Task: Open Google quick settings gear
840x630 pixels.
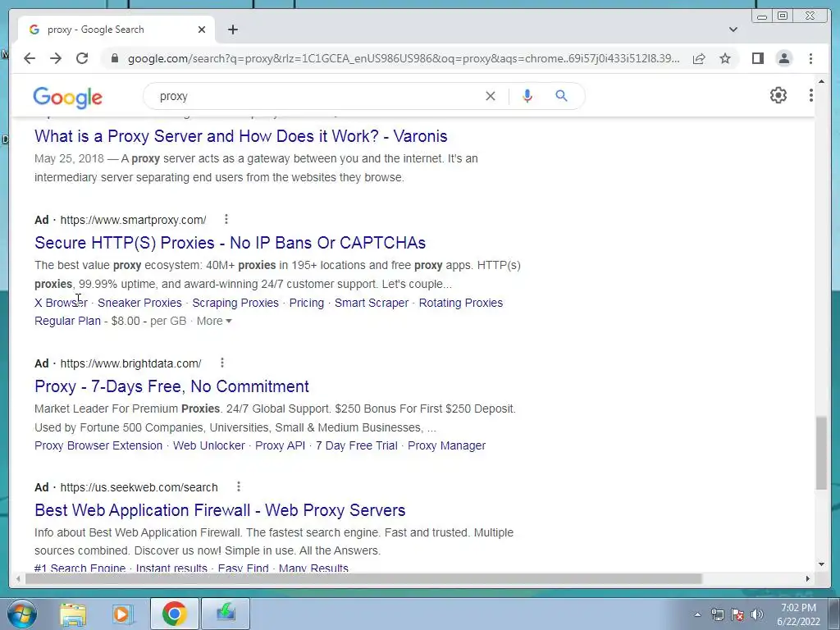Action: 778,95
